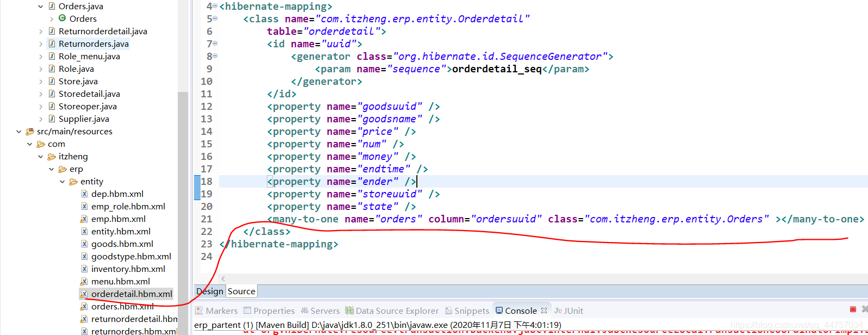Click the goods.hbm.xml file icon
The image size is (868, 335).
(x=84, y=244)
